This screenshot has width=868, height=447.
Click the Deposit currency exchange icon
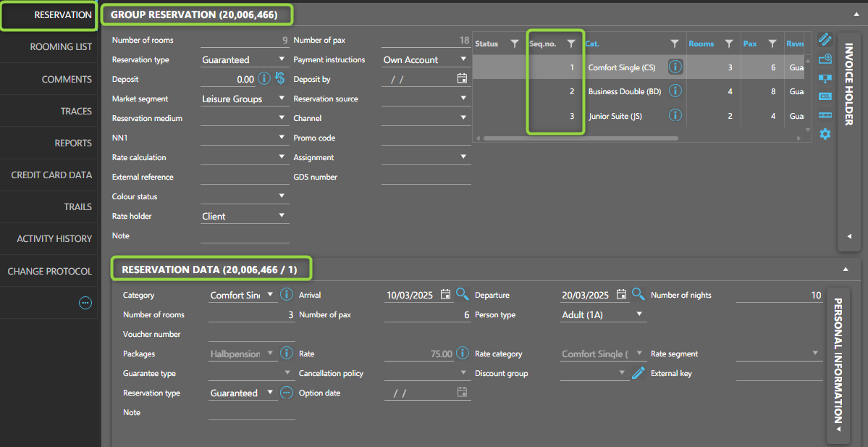tap(279, 79)
